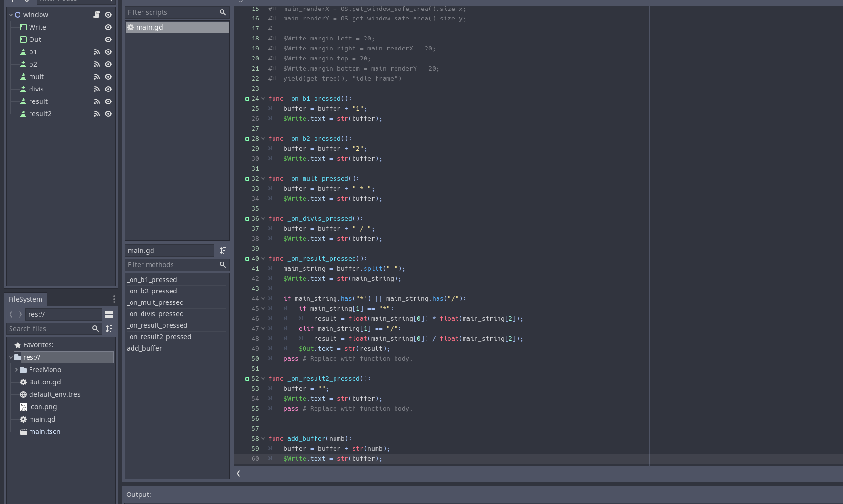
Task: Toggle visibility of the Out node
Action: click(x=108, y=40)
